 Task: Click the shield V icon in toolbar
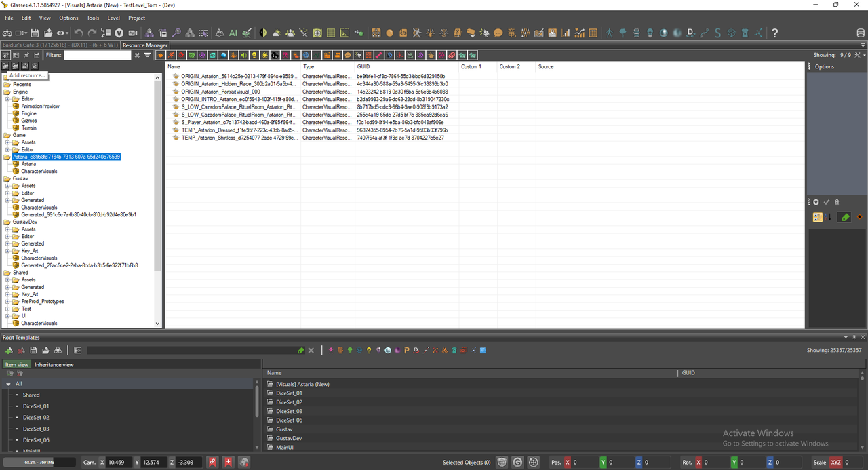point(119,33)
